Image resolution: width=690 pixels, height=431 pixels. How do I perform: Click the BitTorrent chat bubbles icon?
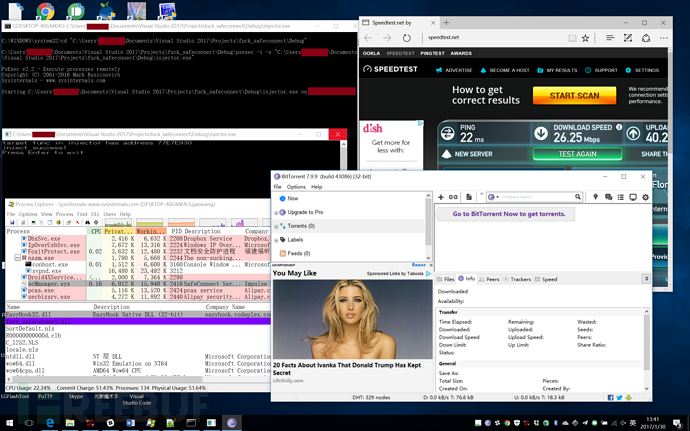click(x=609, y=197)
